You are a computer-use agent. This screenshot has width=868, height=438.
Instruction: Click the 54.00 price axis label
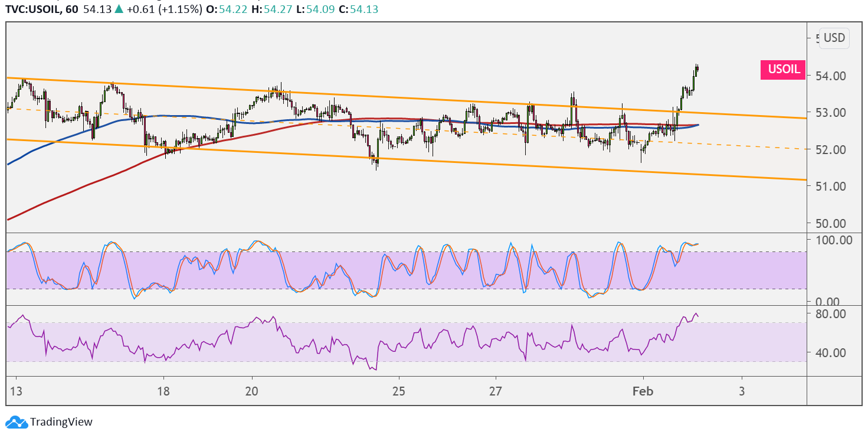[x=831, y=76]
